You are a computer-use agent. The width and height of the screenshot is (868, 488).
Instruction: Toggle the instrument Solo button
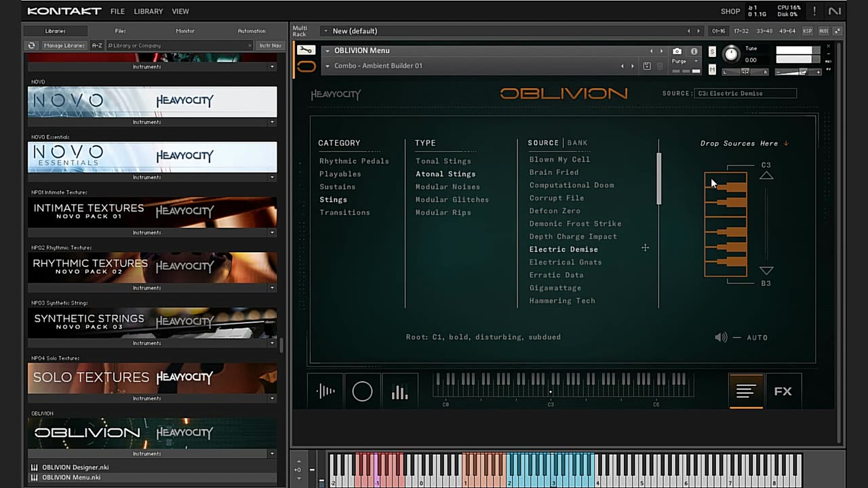coord(712,52)
